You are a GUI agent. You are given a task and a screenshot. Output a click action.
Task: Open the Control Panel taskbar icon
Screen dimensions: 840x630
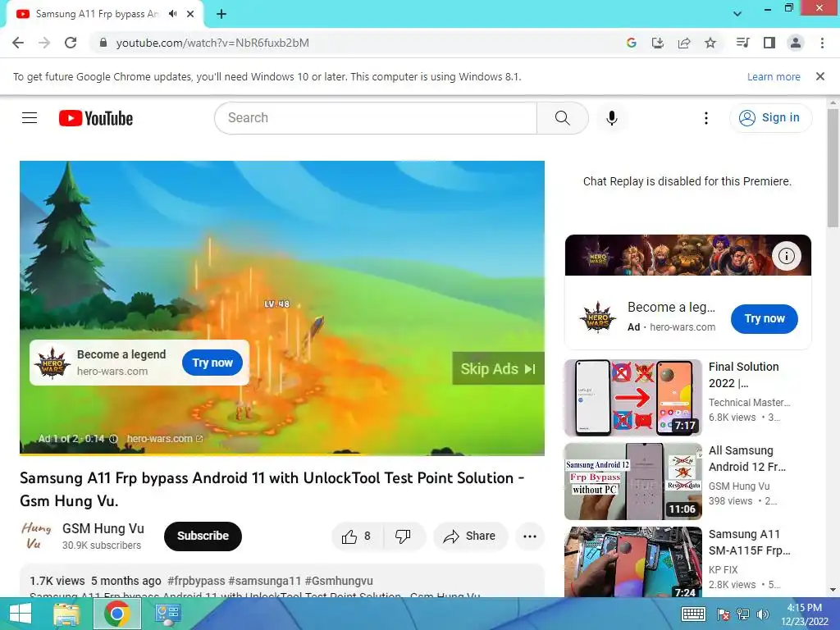click(167, 614)
